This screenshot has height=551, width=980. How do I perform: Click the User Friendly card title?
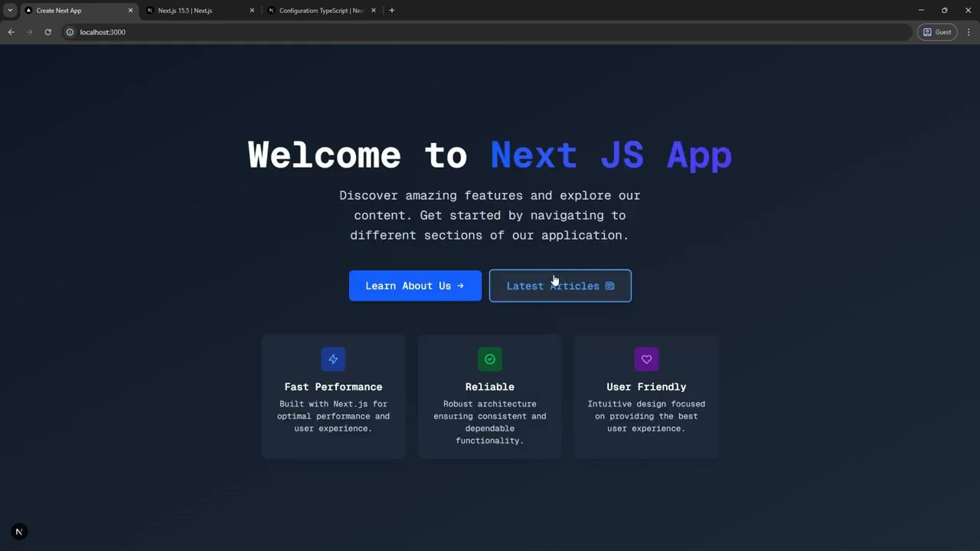[646, 386]
